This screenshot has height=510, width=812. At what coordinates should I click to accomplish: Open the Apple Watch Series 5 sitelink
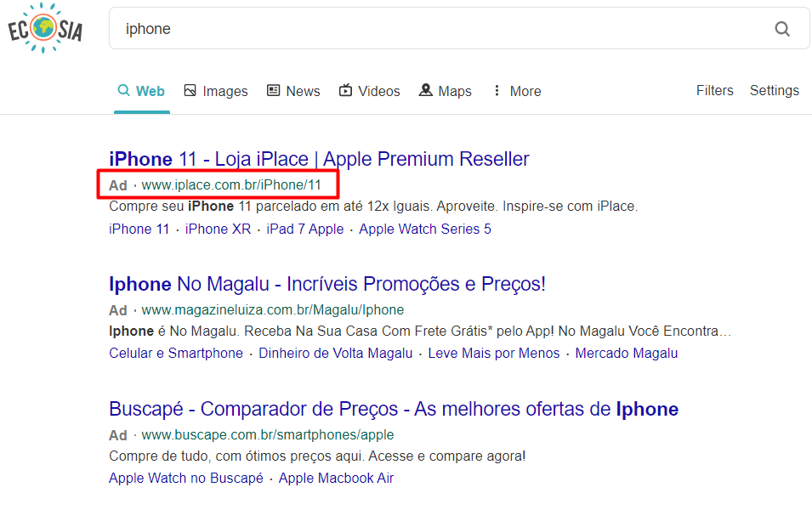pos(424,229)
